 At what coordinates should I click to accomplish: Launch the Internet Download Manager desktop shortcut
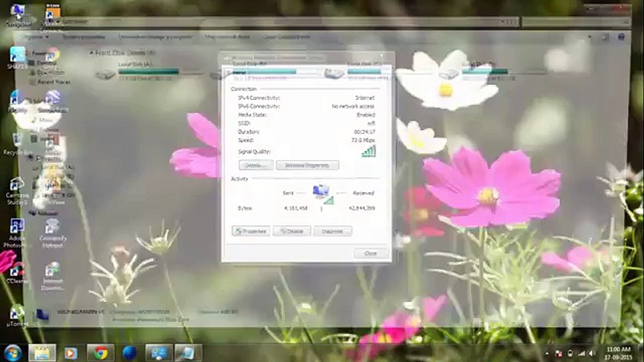pyautogui.click(x=53, y=276)
